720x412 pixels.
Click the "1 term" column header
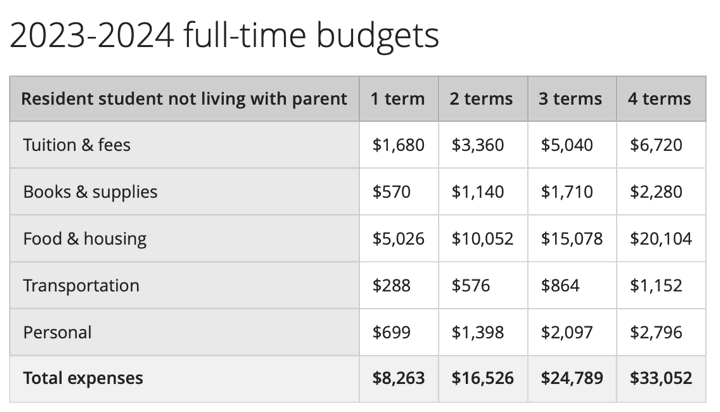tap(398, 99)
